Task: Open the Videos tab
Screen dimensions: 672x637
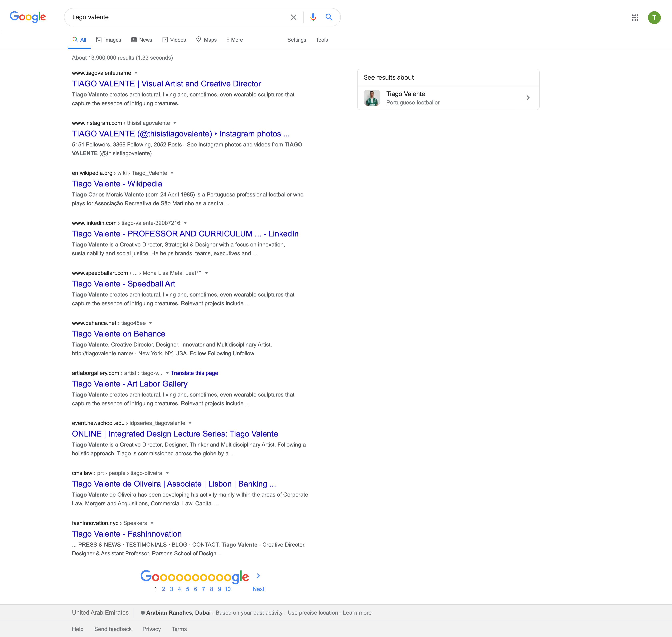Action: pyautogui.click(x=174, y=40)
